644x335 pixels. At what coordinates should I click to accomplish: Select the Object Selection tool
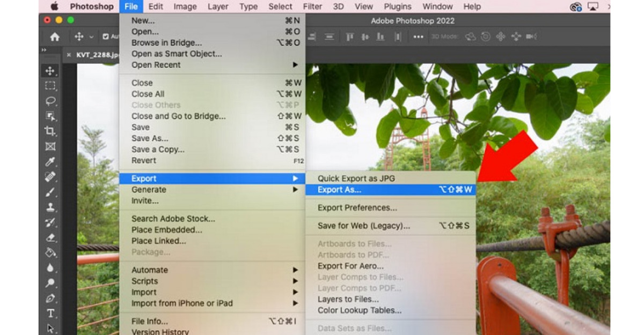click(50, 116)
